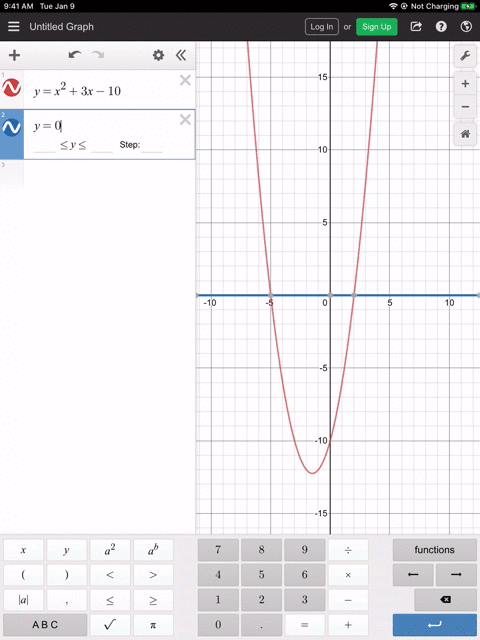Open the help menu

[x=441, y=27]
